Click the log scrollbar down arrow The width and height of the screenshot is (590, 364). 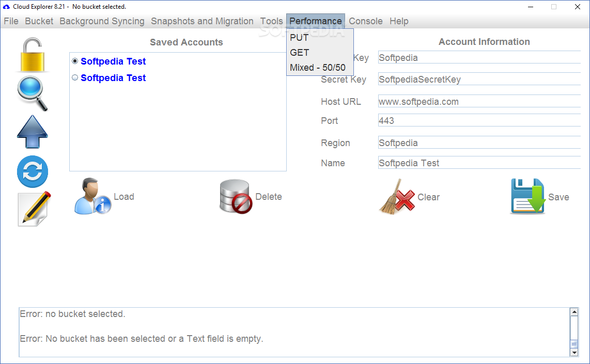click(574, 353)
